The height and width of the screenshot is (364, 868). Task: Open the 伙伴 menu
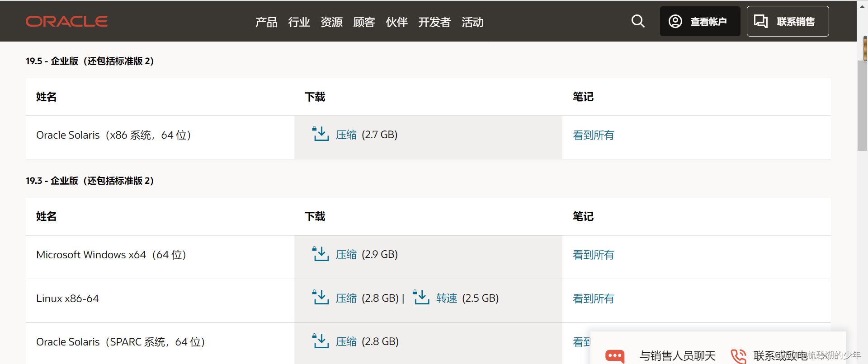tap(396, 22)
